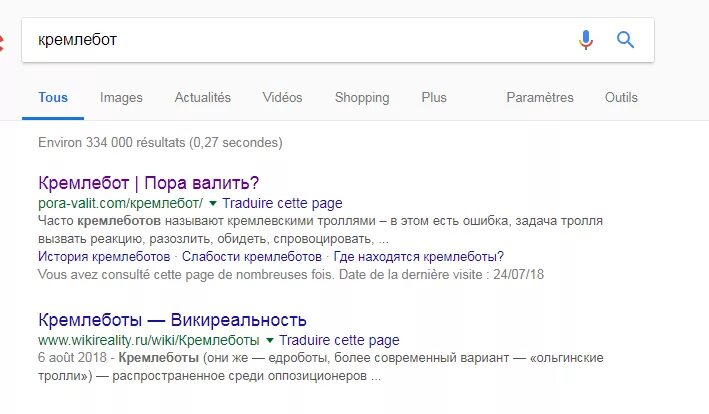Click in the search input field
The image size is (709, 414).
(x=300, y=40)
